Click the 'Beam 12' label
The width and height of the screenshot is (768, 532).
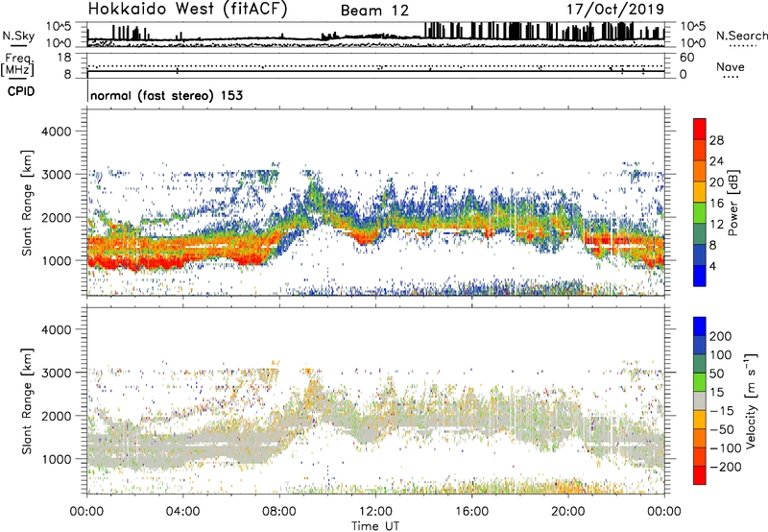[x=374, y=11]
